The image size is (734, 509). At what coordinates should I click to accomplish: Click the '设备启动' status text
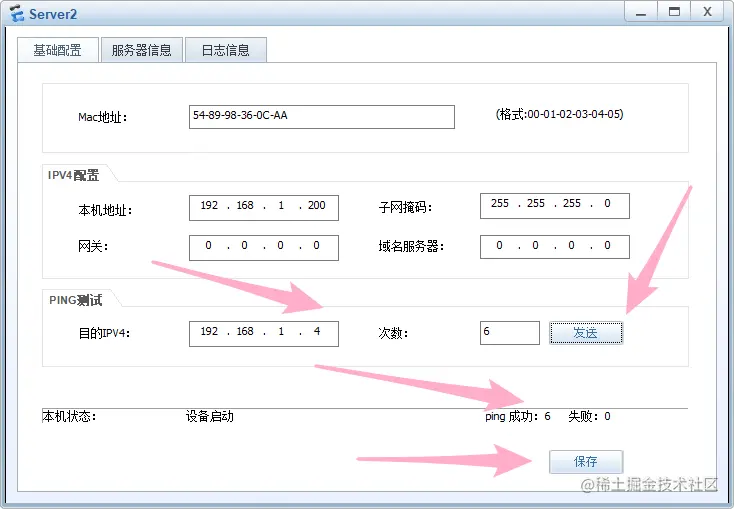209,416
